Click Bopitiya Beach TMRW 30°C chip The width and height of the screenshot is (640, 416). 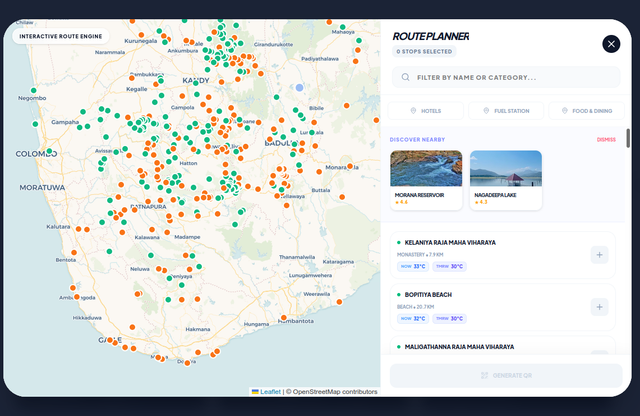click(x=449, y=319)
